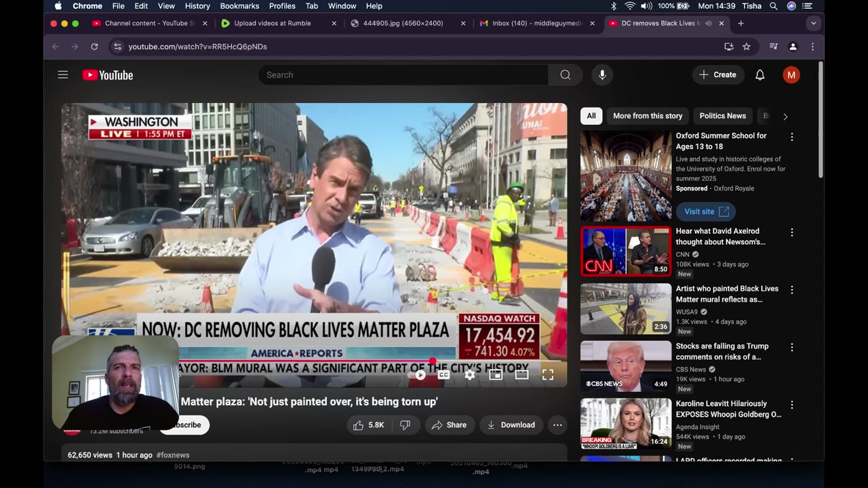Dislike the video with thumbs down

[x=405, y=425]
